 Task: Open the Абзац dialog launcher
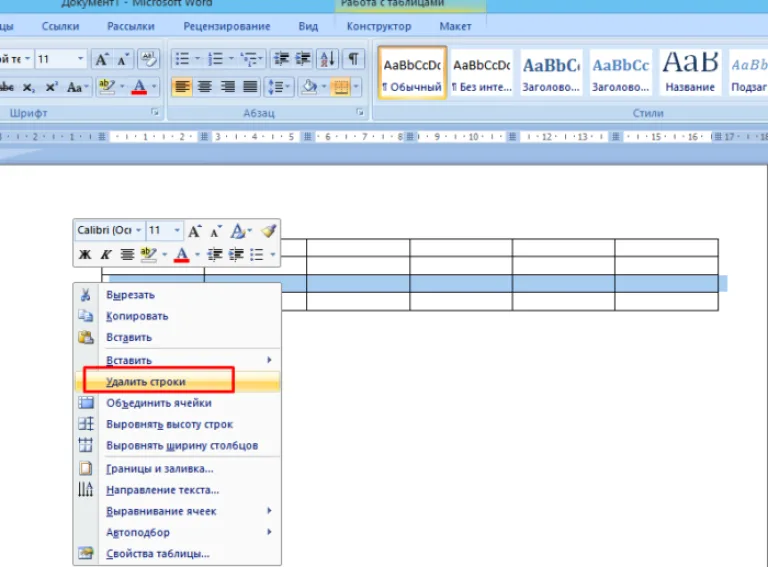coord(360,113)
